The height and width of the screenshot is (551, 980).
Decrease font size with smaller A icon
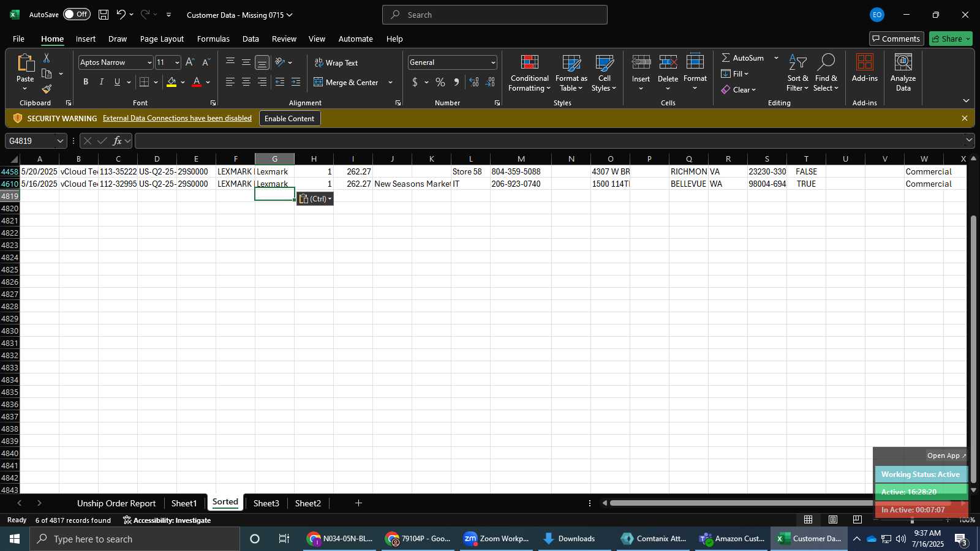(206, 62)
